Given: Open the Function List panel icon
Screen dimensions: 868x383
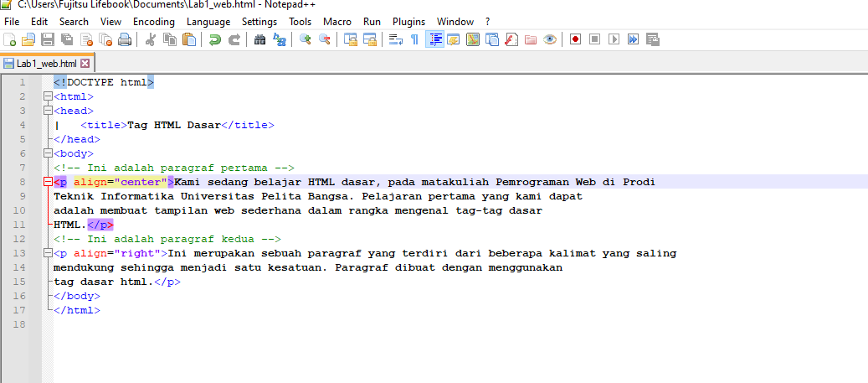Looking at the screenshot, I should (511, 39).
